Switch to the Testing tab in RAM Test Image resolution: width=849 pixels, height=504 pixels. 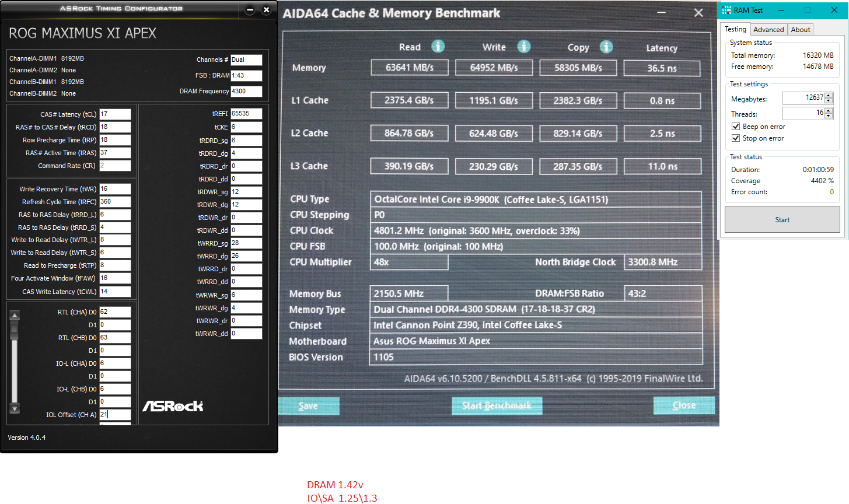coord(735,29)
